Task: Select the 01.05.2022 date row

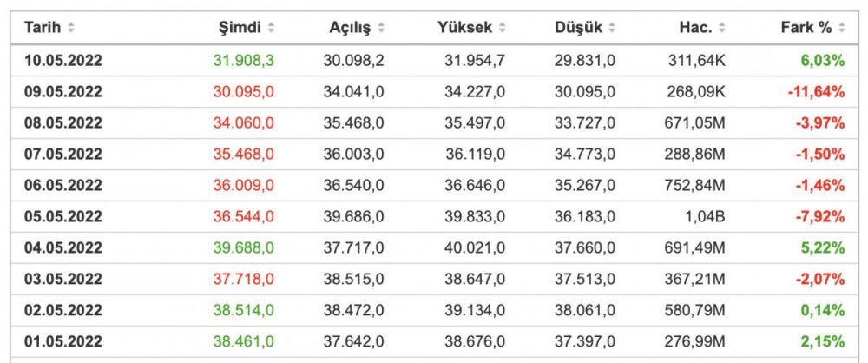Action: click(434, 340)
